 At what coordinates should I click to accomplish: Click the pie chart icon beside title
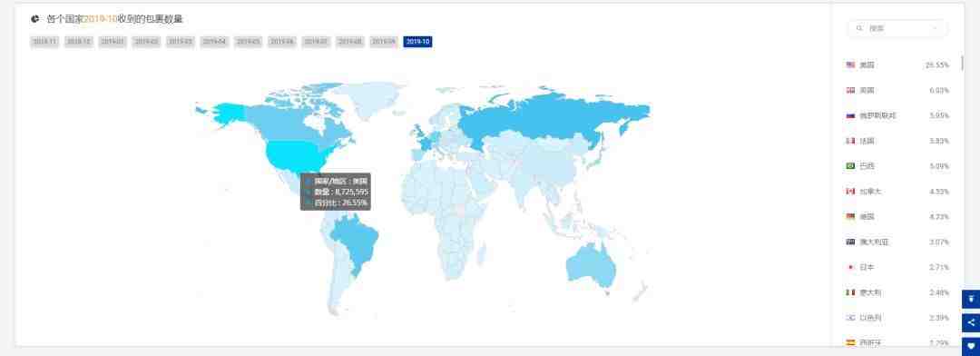tap(35, 19)
